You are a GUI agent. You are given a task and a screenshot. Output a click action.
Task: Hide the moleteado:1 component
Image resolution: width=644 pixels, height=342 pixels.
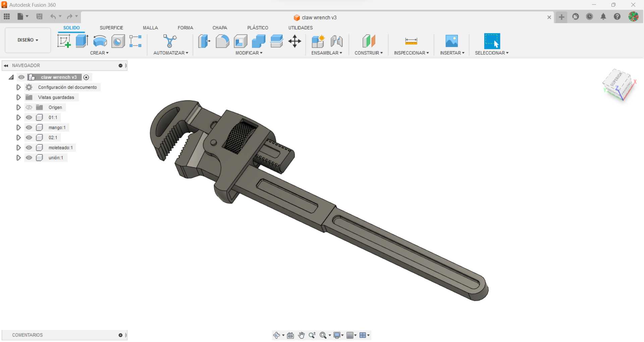click(x=29, y=148)
